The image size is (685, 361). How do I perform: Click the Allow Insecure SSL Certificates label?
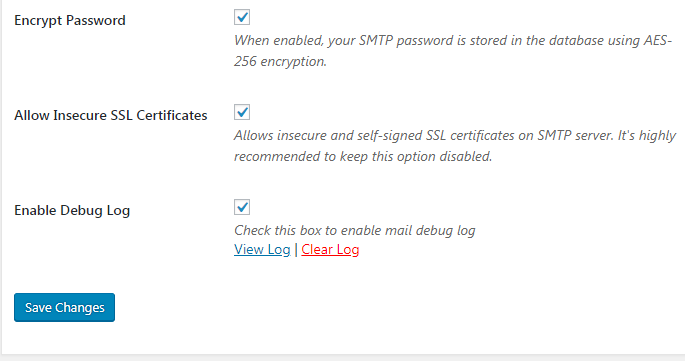[x=111, y=115]
